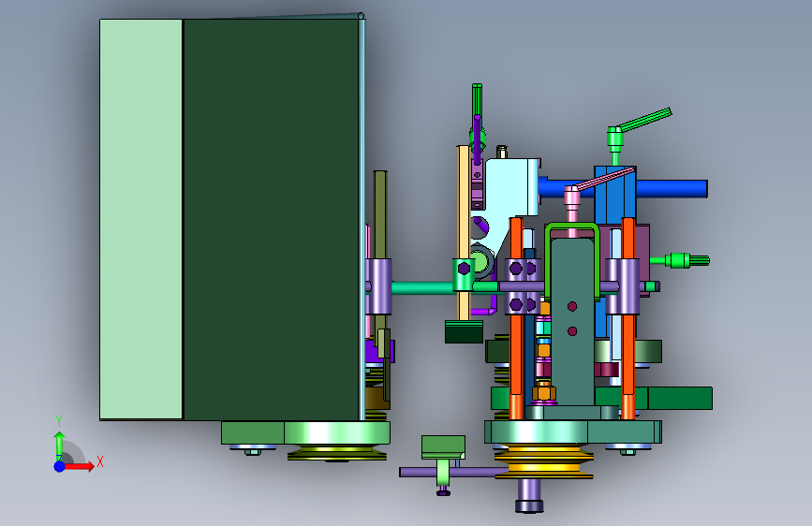Select the large dark green cabinet face

pyautogui.click(x=271, y=220)
